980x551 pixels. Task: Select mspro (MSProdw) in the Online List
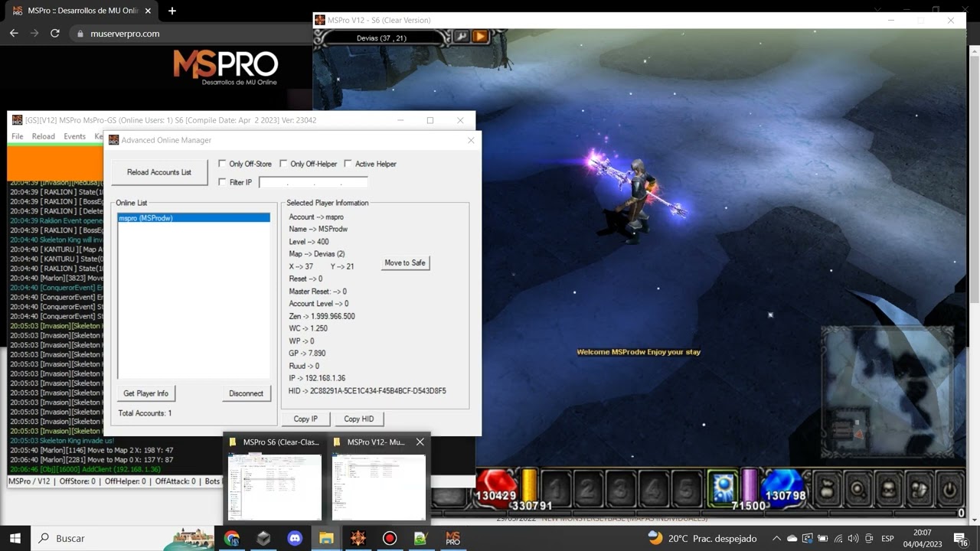point(194,218)
